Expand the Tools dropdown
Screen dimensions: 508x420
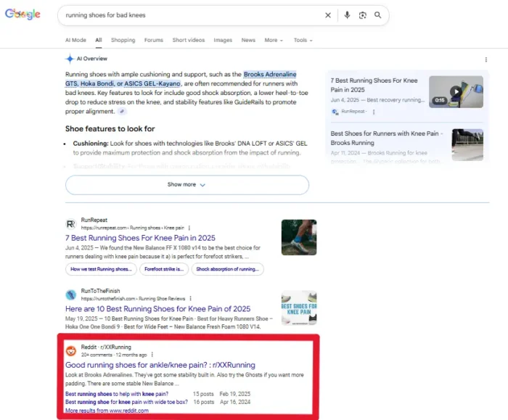click(303, 40)
